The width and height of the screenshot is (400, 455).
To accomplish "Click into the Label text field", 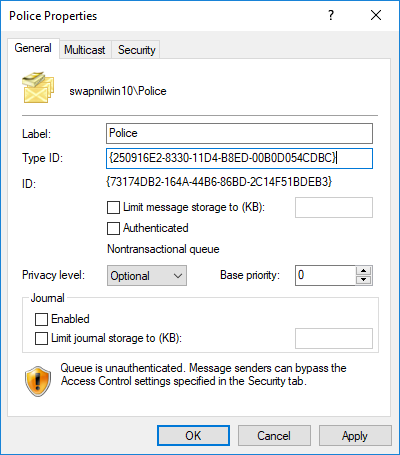I will [x=239, y=133].
